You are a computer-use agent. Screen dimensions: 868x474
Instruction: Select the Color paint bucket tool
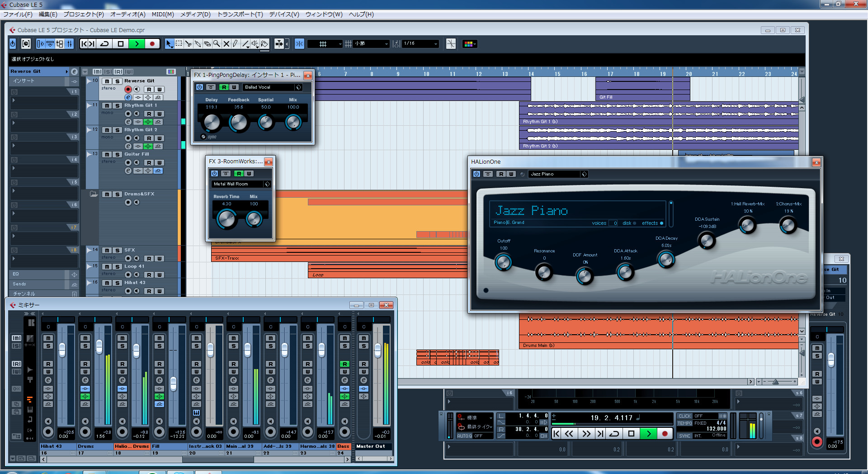point(265,44)
